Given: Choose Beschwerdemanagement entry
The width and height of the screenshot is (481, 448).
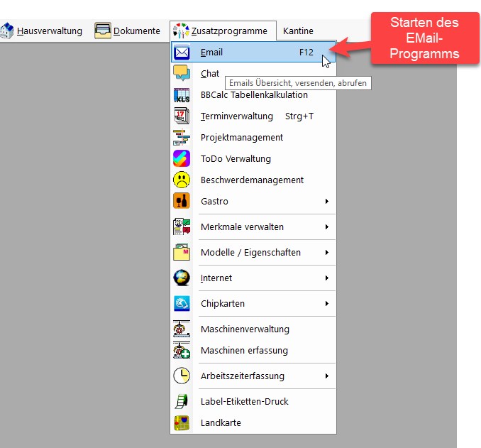Looking at the screenshot, I should [x=253, y=180].
